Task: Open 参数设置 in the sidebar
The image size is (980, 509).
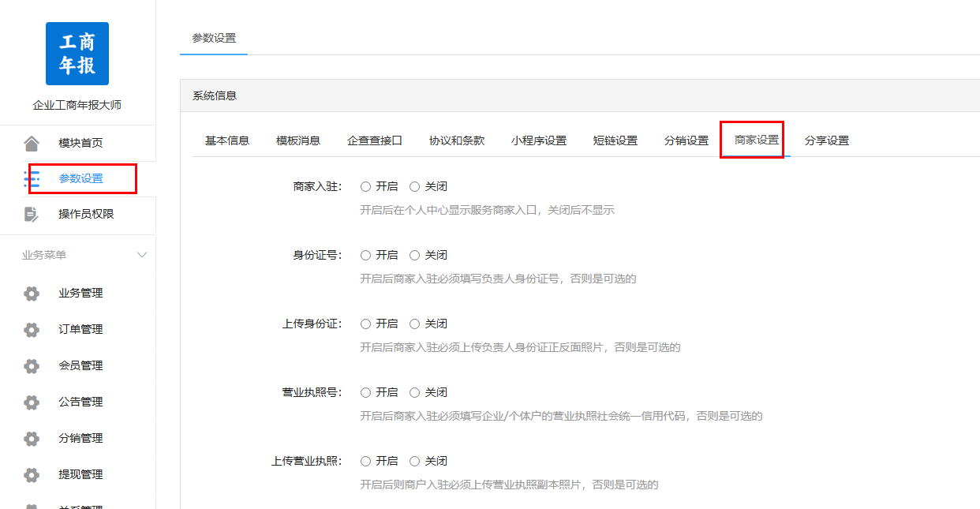Action: (x=80, y=178)
